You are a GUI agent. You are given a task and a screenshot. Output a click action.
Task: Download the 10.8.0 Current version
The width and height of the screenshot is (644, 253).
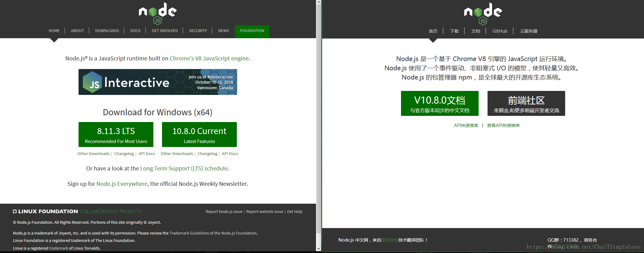tap(199, 135)
